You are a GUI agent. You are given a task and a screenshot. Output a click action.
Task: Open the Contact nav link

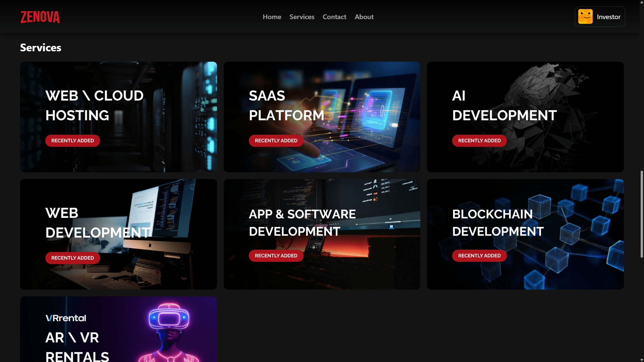pyautogui.click(x=334, y=17)
